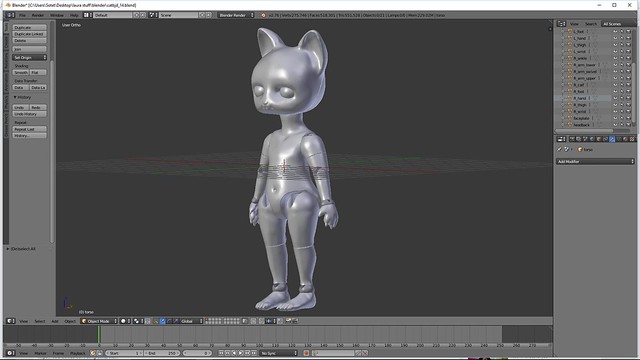Open the File menu

[22, 15]
